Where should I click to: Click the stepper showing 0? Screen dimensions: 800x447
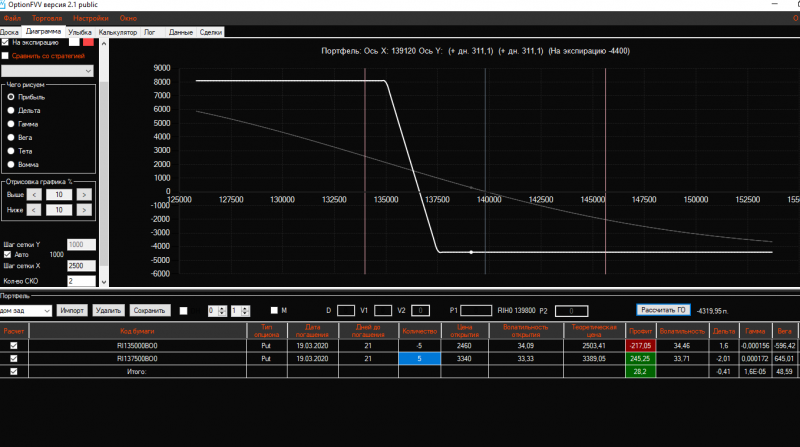pos(217,311)
